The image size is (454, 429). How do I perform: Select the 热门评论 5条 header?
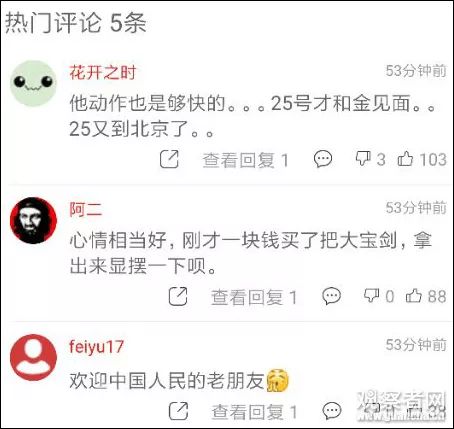(x=76, y=23)
